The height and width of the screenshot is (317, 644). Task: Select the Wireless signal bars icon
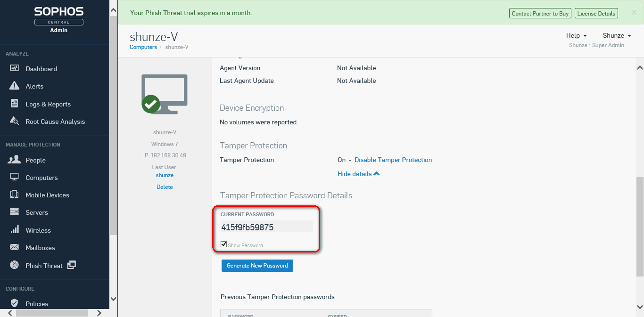[x=15, y=230]
